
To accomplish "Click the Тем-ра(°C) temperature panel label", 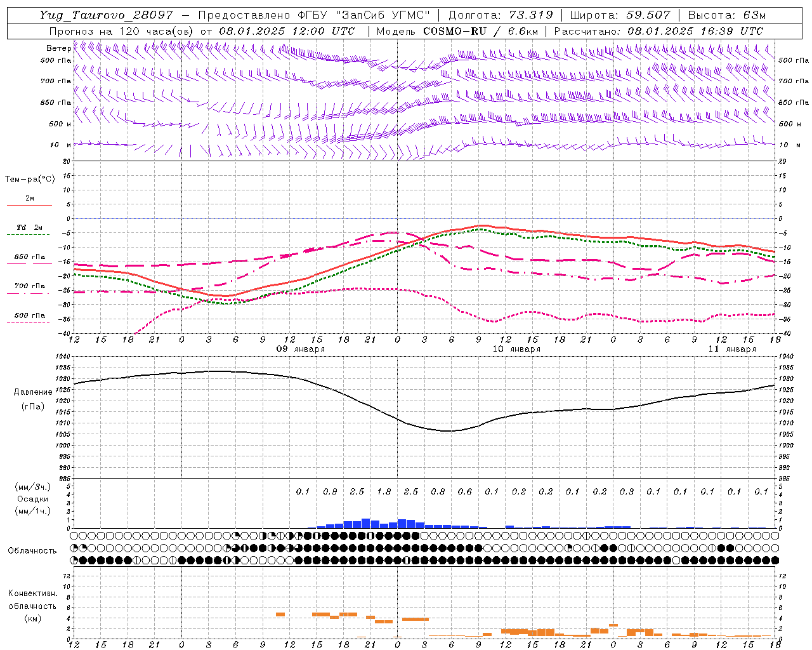I will (x=30, y=180).
